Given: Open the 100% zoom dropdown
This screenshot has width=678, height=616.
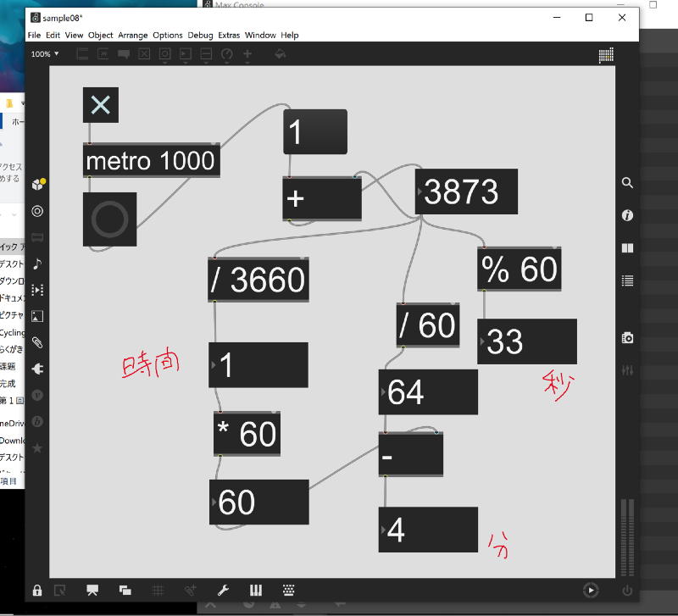Looking at the screenshot, I should pos(45,54).
